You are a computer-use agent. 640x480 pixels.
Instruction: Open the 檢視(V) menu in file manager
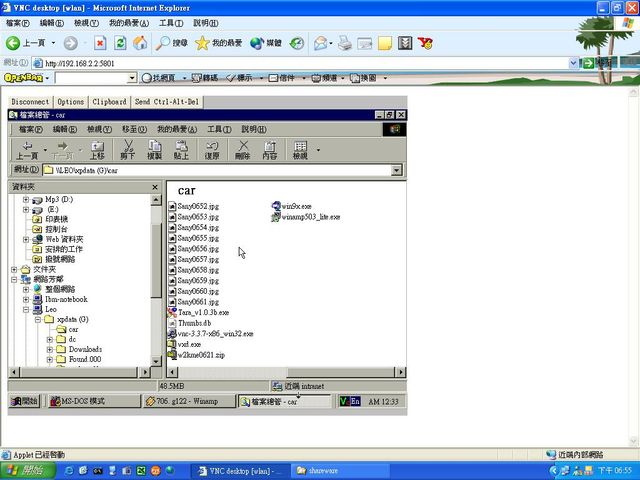click(x=99, y=129)
